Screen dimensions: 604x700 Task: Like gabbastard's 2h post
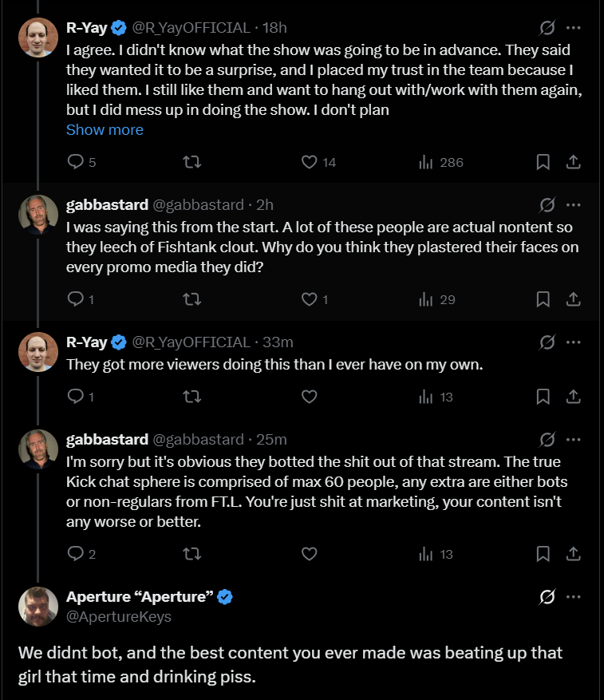[x=310, y=299]
